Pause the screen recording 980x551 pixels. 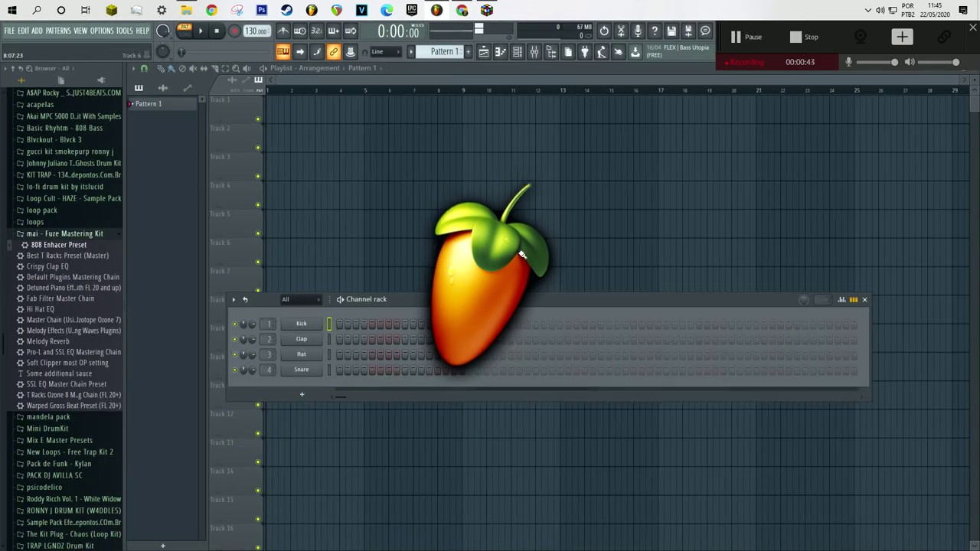click(746, 37)
